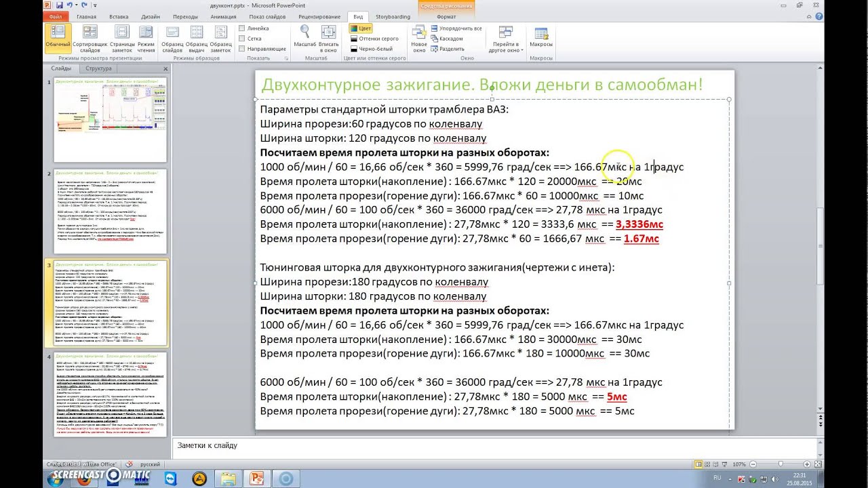The height and width of the screenshot is (488, 868).
Task: Expand Перейти в другое окно dropdown
Action: [506, 39]
